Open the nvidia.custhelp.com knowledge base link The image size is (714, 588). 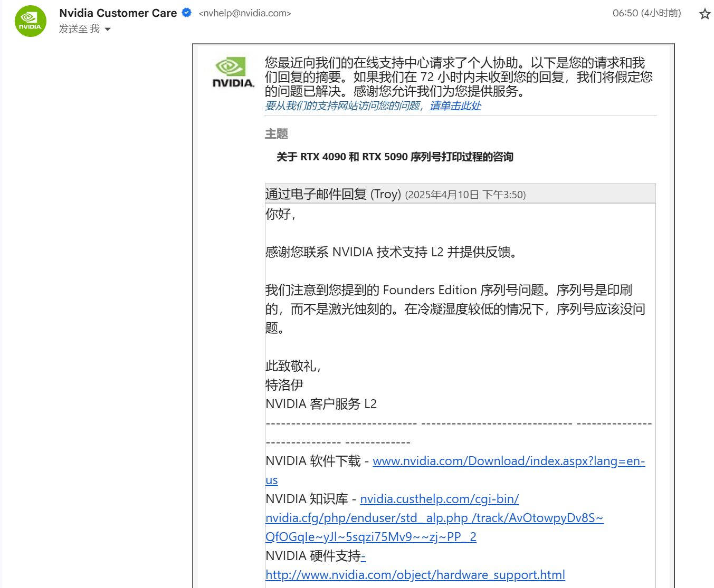[434, 518]
